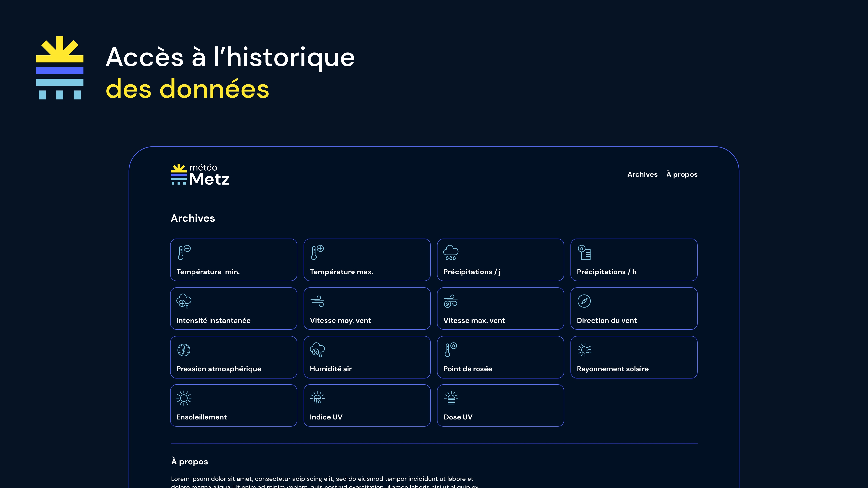Select the Ensoleillement card

point(233,406)
